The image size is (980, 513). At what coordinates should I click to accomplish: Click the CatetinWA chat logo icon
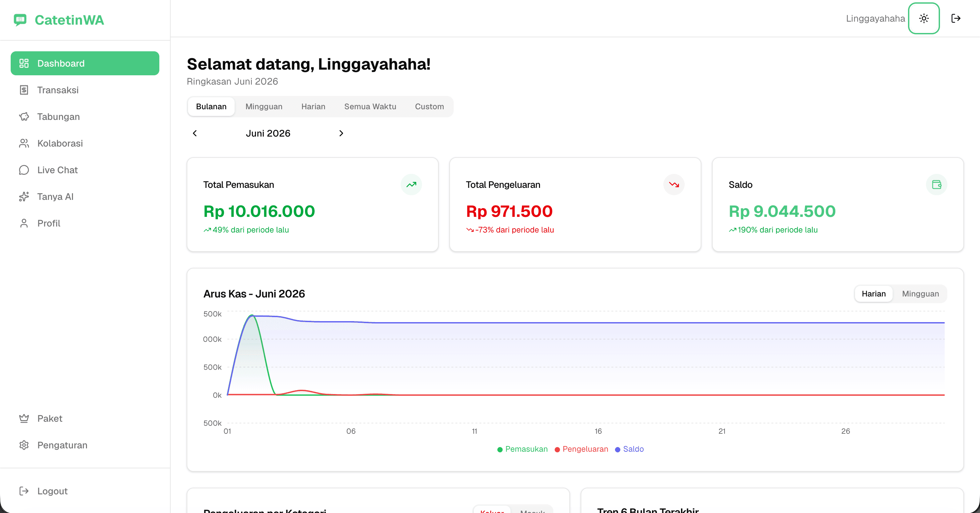[x=20, y=20]
